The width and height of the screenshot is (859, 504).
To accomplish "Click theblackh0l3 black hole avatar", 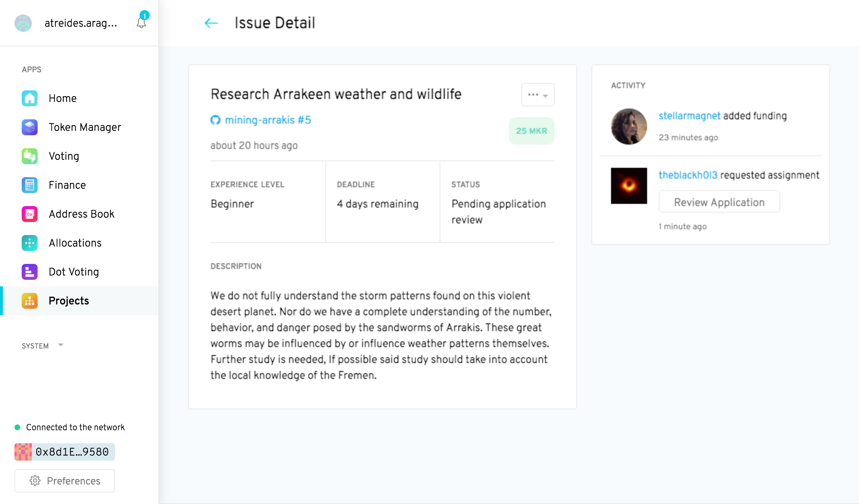I will click(629, 186).
